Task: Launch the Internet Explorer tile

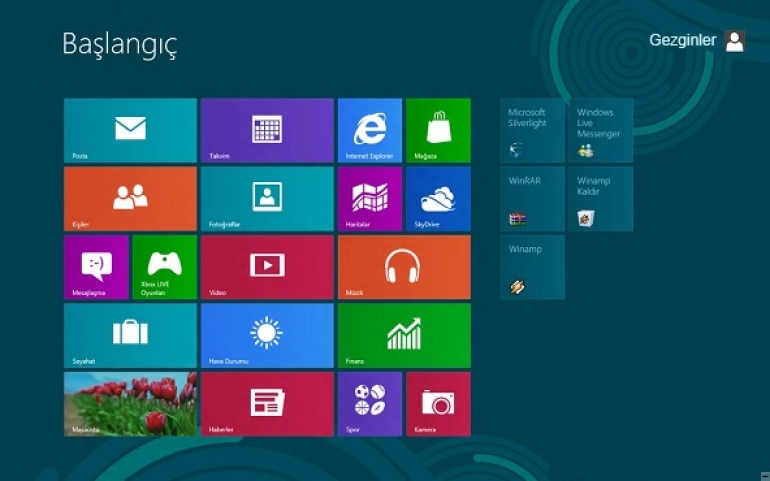Action: point(370,130)
